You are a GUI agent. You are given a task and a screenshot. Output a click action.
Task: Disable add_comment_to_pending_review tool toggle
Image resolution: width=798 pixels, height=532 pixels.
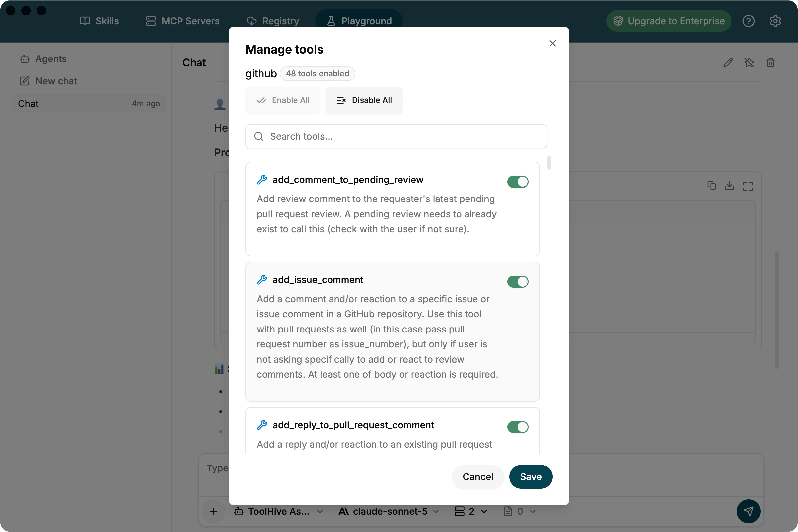pos(518,182)
